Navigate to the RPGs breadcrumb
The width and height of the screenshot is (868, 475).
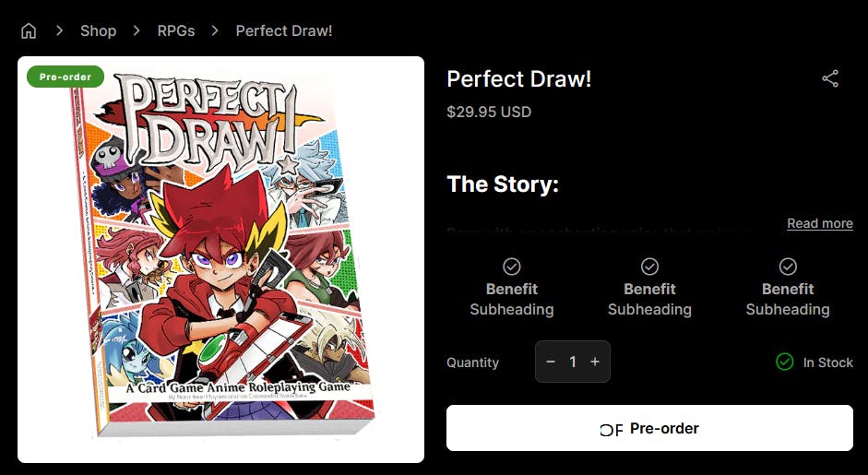(x=175, y=31)
